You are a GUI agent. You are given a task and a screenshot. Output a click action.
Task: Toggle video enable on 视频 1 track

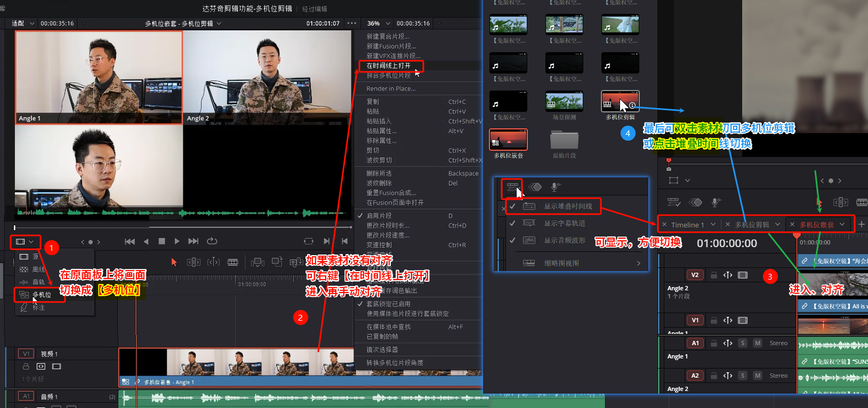point(57,366)
